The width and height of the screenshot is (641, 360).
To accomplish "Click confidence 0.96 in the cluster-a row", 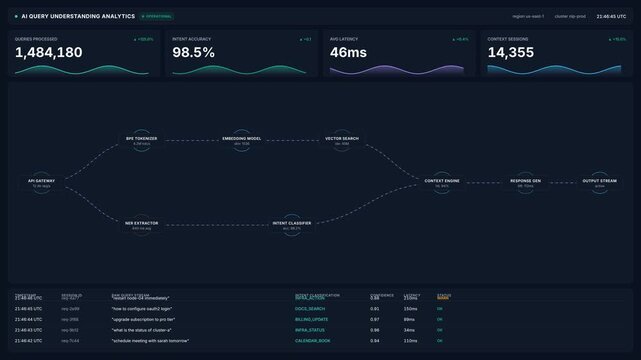I will [x=374, y=330].
